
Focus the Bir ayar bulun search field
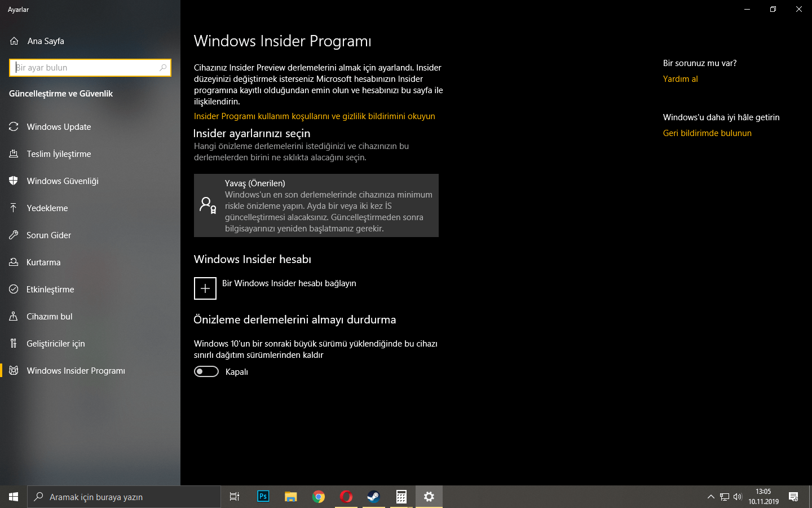tap(90, 68)
